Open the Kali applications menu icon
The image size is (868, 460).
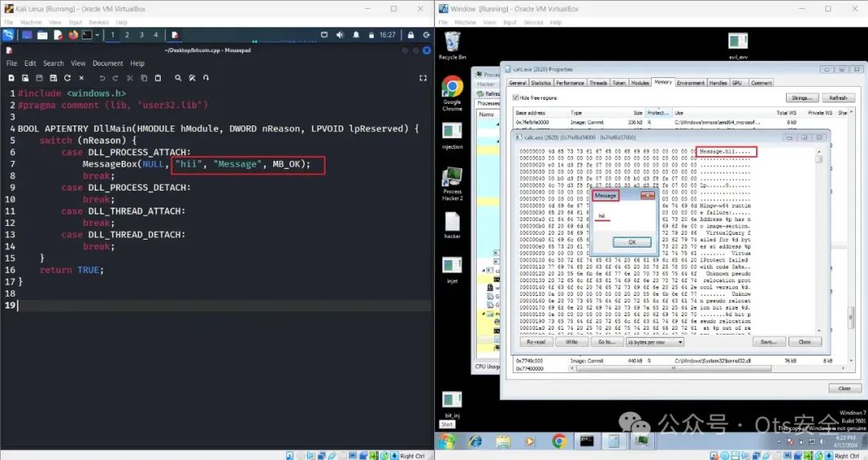[x=8, y=35]
